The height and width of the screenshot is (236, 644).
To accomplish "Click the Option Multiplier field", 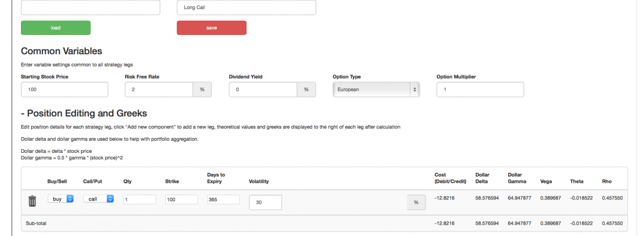I will (x=480, y=90).
